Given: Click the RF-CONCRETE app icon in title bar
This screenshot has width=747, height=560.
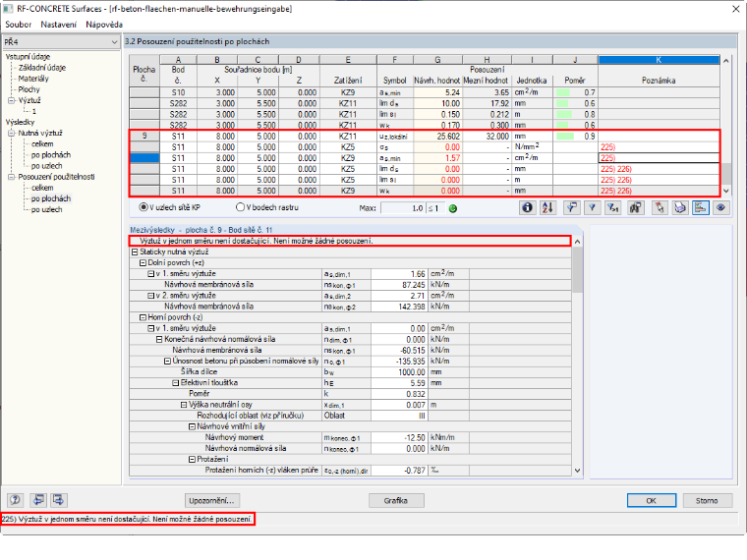Looking at the screenshot, I should point(8,9).
